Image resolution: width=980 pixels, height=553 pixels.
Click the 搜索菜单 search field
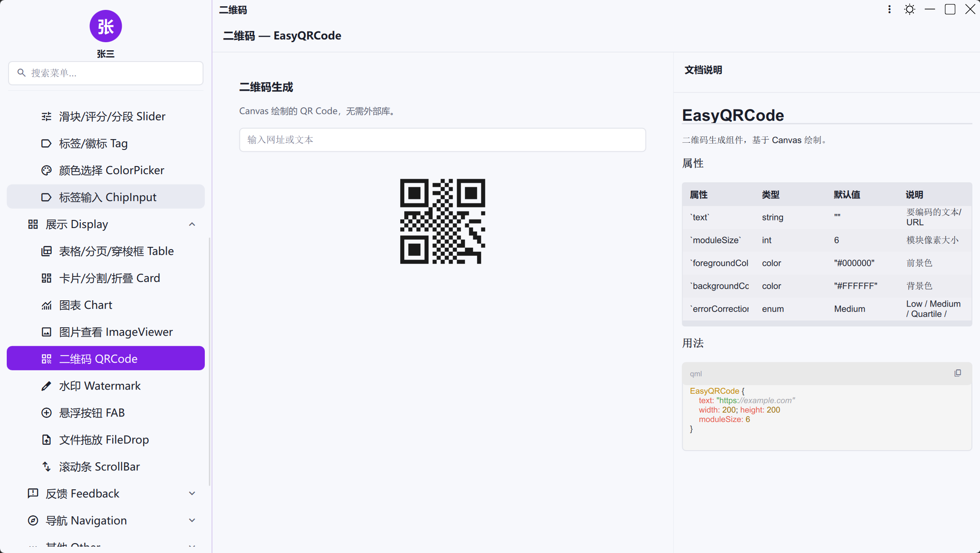[106, 73]
